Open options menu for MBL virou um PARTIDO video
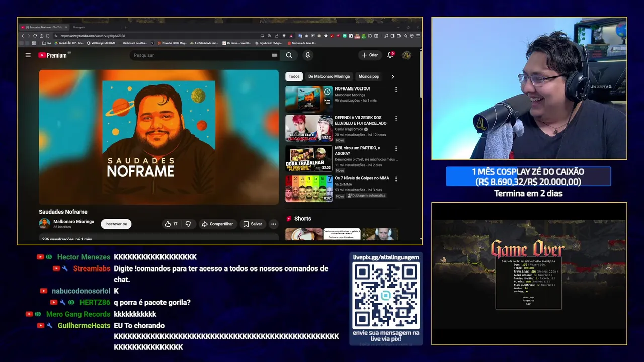644x362 pixels. click(x=396, y=149)
